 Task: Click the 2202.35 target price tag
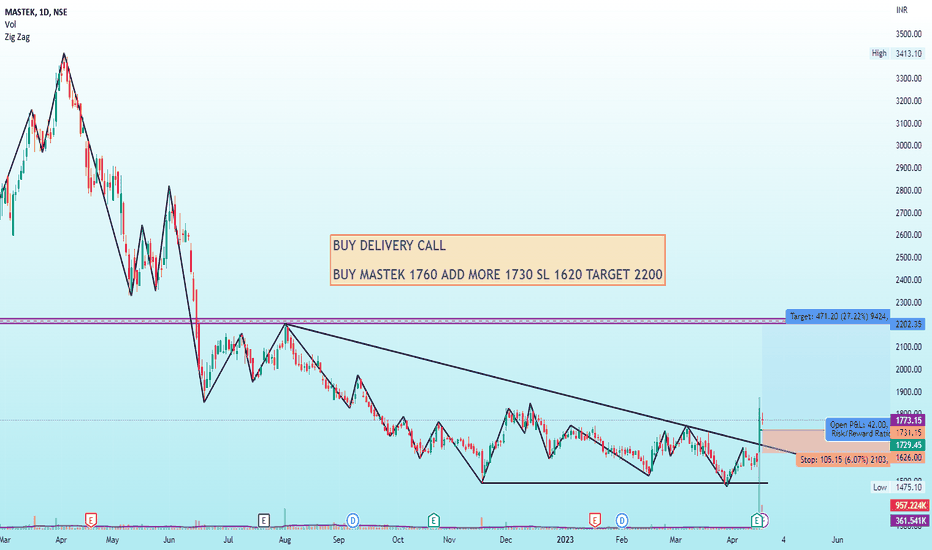[x=908, y=324]
